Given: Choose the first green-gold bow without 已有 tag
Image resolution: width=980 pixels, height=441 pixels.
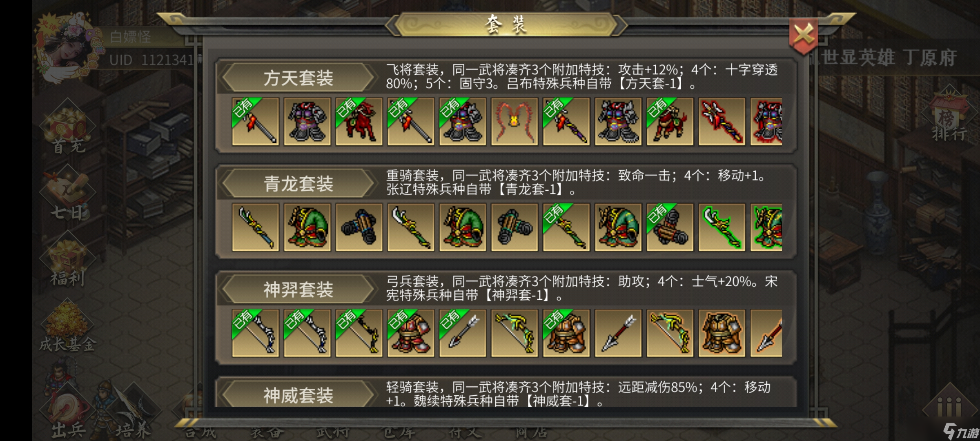Looking at the screenshot, I should 514,333.
